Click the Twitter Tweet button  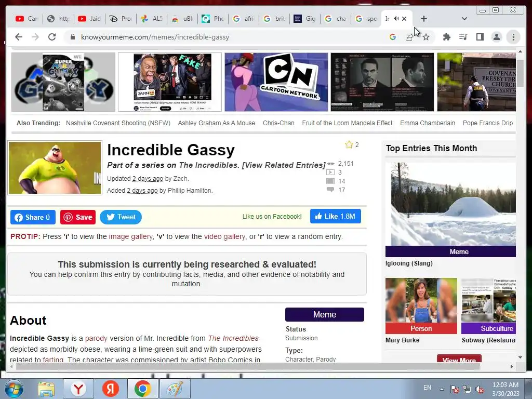pos(121,217)
